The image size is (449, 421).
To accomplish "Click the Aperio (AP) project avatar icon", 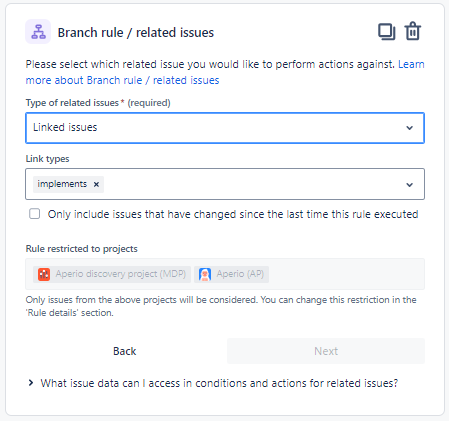I will point(205,274).
